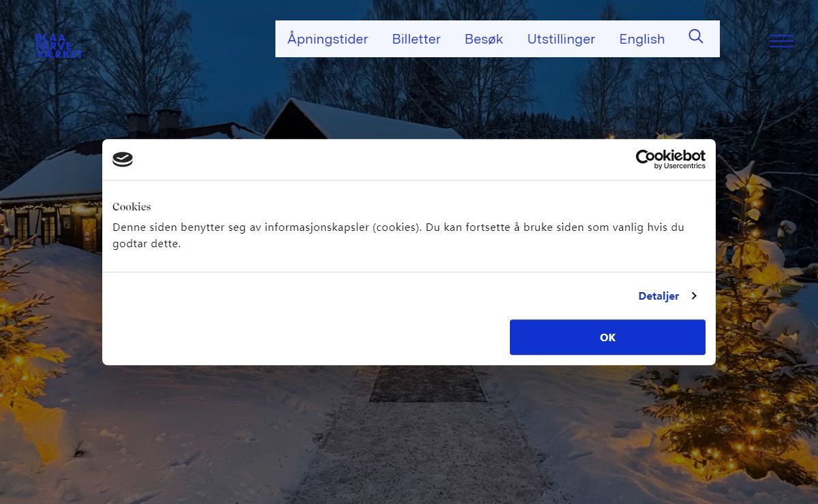Click the snow-covered barn roof above the dialog
Screen dimensions: 818x504
pos(361,120)
